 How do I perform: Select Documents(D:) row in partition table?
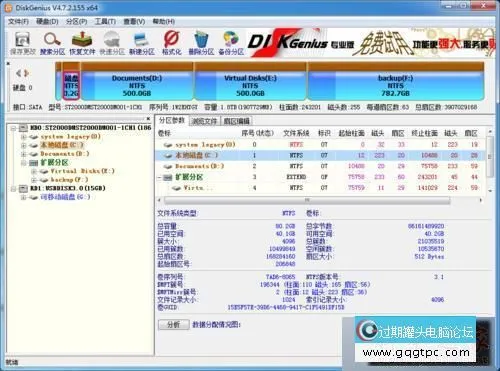click(321, 166)
